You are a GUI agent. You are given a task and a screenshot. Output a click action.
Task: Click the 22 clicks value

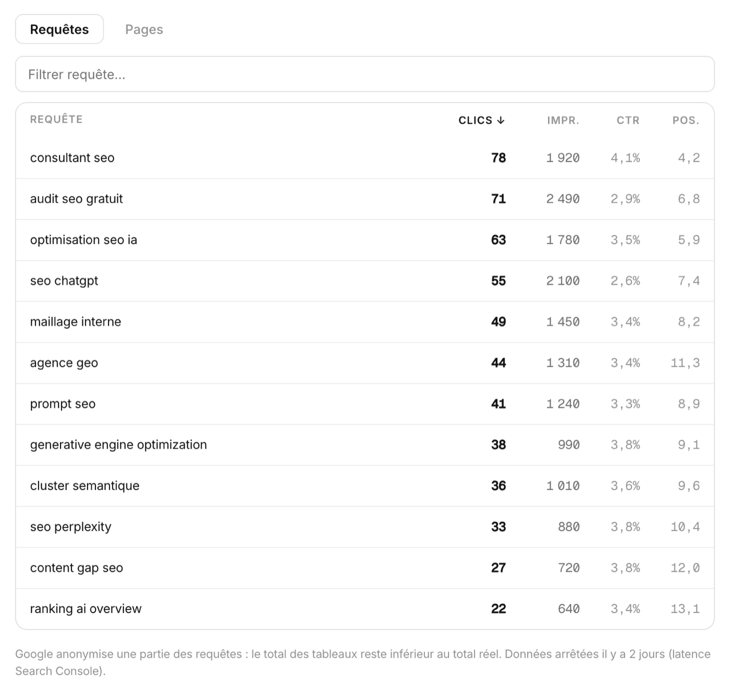[498, 609]
